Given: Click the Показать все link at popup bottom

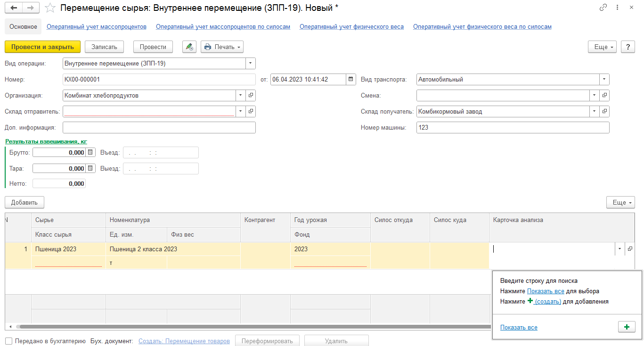Looking at the screenshot, I should pyautogui.click(x=519, y=327).
